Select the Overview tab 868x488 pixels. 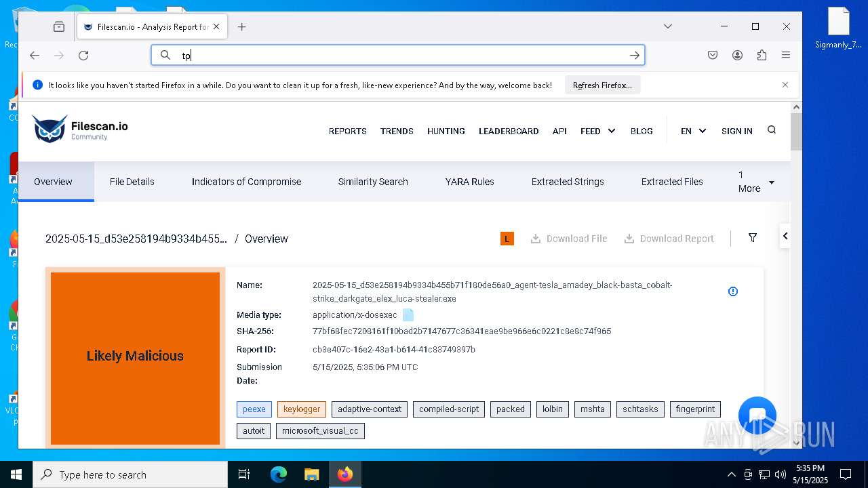56,182
